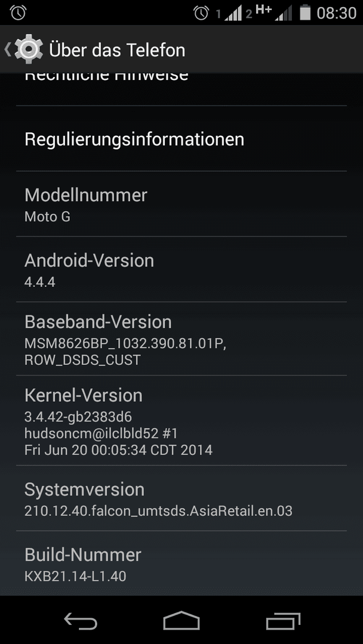Image resolution: width=363 pixels, height=644 pixels.
Task: Open the partially hidden Rechtliche Hinweise item
Action: pyautogui.click(x=181, y=89)
